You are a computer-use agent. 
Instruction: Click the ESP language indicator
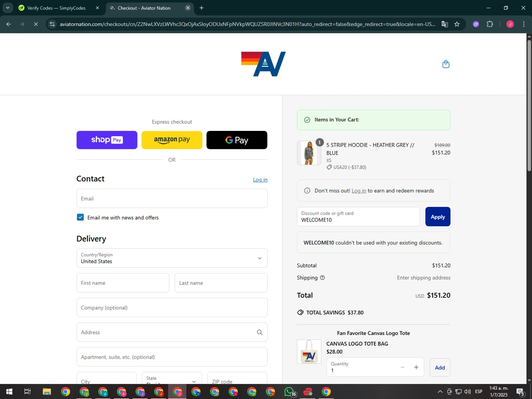point(479,392)
